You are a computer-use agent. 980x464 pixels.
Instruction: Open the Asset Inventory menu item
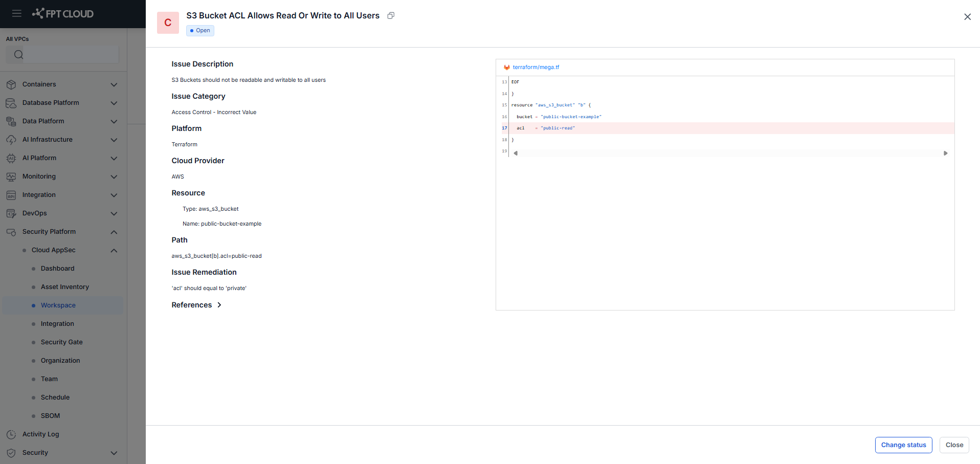(x=65, y=287)
